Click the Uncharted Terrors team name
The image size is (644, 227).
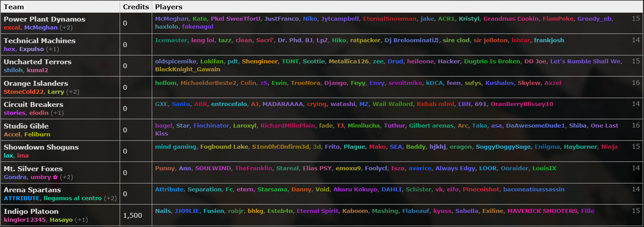point(37,62)
